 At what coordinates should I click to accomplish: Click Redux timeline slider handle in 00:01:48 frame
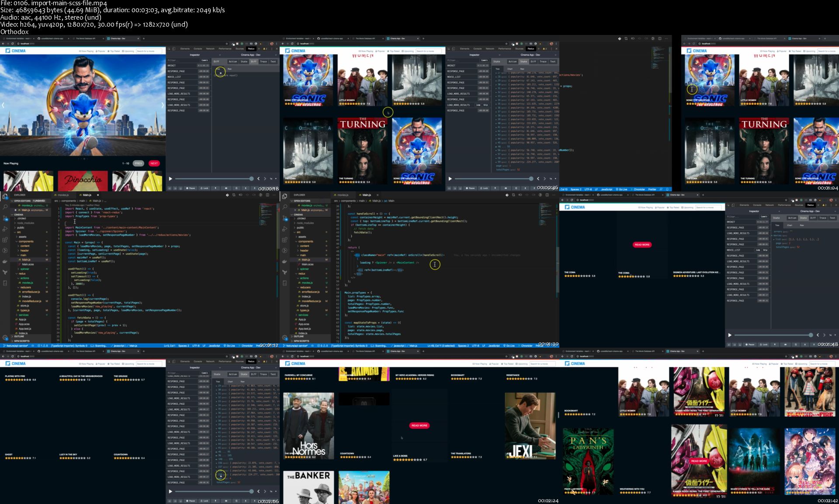(811, 335)
